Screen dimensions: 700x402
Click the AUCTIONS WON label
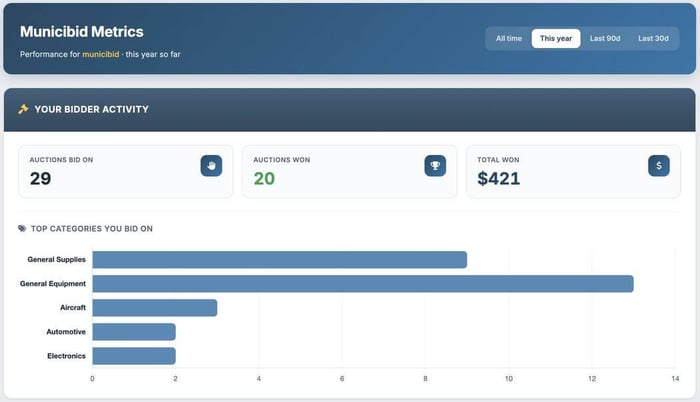coord(282,160)
